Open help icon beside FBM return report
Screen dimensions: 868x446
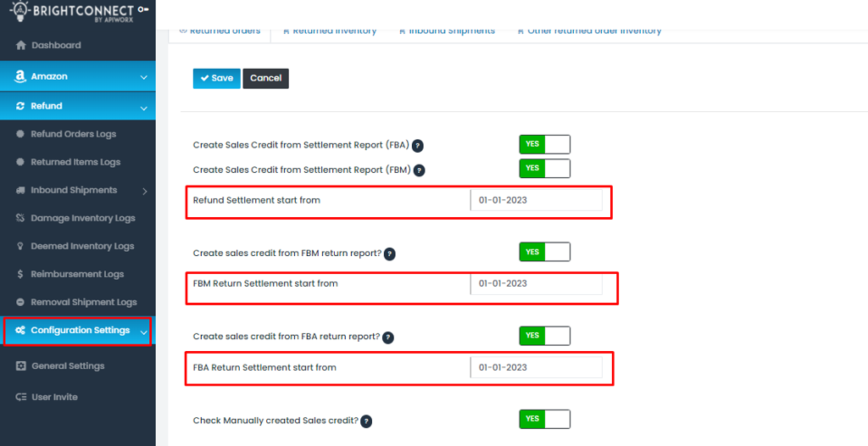(x=390, y=254)
